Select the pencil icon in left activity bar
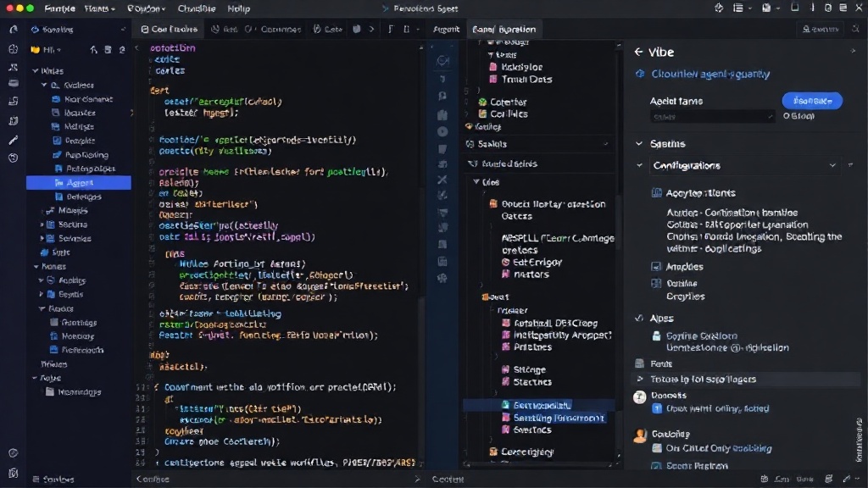Image resolution: width=868 pixels, height=488 pixels. (x=14, y=140)
